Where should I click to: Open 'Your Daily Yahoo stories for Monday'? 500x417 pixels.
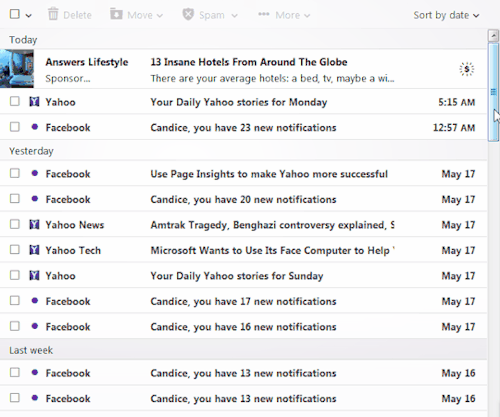click(239, 102)
